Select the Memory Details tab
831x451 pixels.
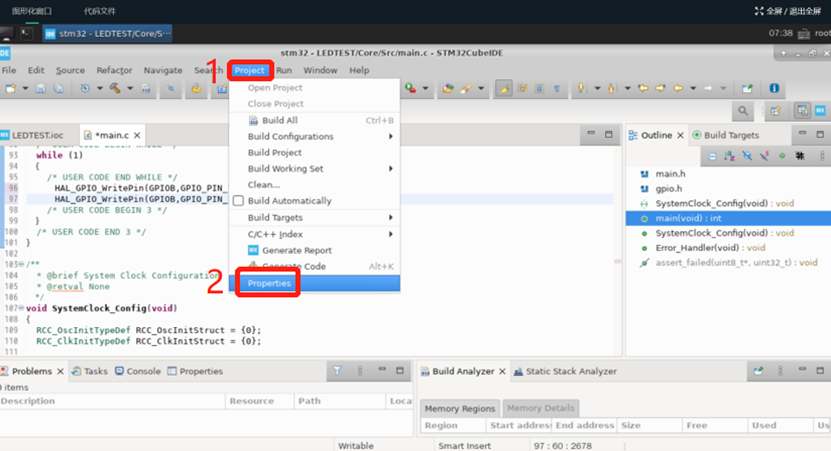tap(541, 408)
